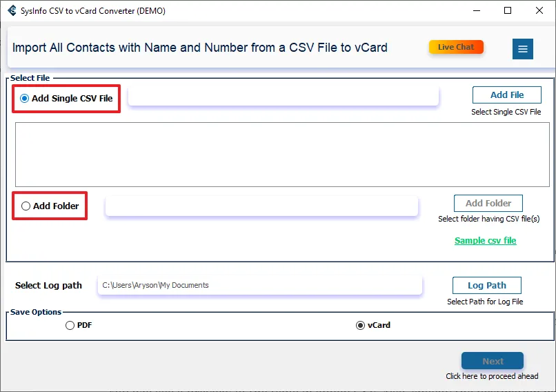The height and width of the screenshot is (392, 556).
Task: Click the 'Click here to proceed ahead' text
Action: (x=492, y=376)
